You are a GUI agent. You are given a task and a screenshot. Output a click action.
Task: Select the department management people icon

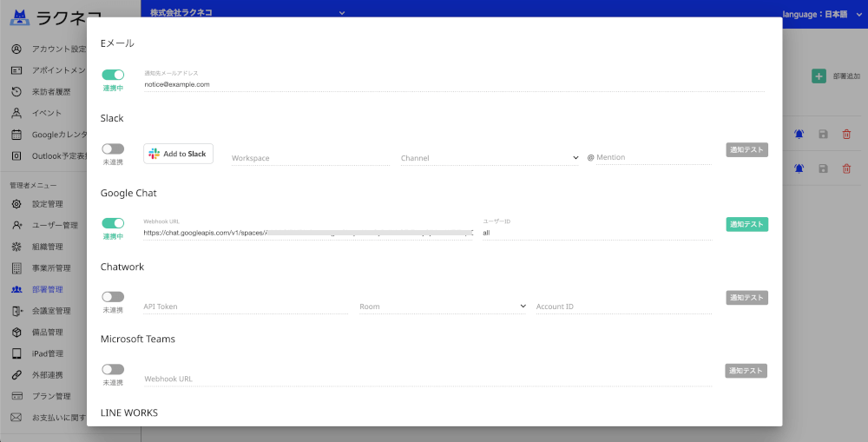pos(16,289)
